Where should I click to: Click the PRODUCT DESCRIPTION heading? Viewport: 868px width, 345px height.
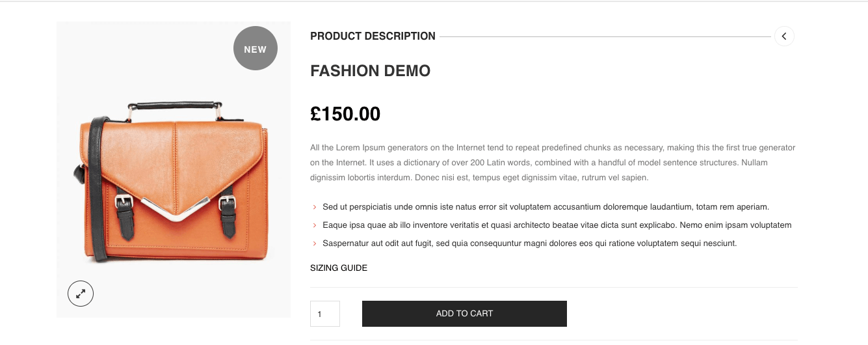[373, 36]
